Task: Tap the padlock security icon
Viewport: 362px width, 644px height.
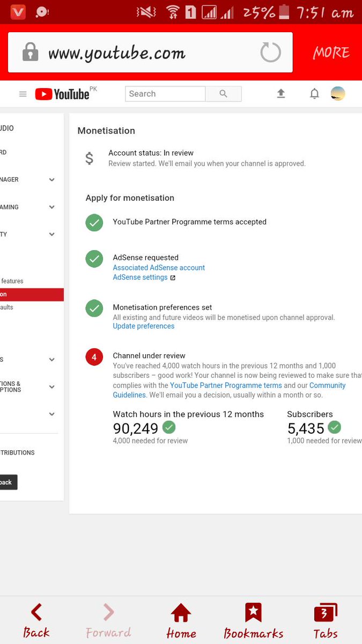Action: (x=30, y=53)
